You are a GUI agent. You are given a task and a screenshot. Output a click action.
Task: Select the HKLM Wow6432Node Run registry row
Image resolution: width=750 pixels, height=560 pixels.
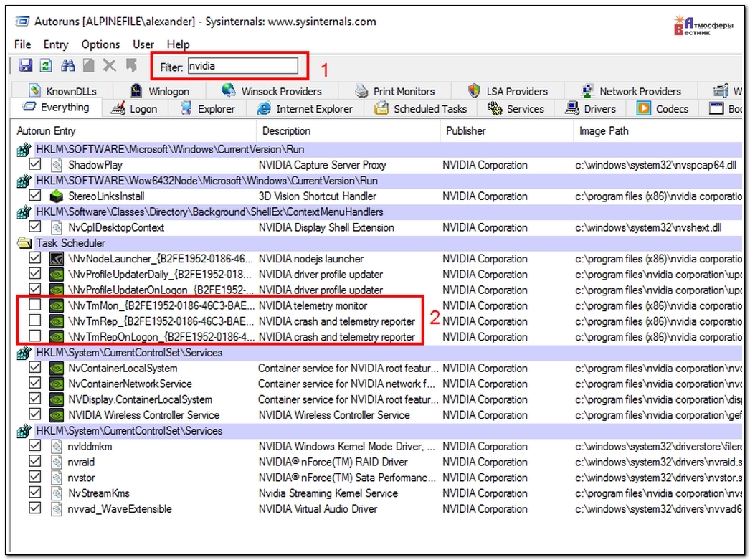pos(378,181)
